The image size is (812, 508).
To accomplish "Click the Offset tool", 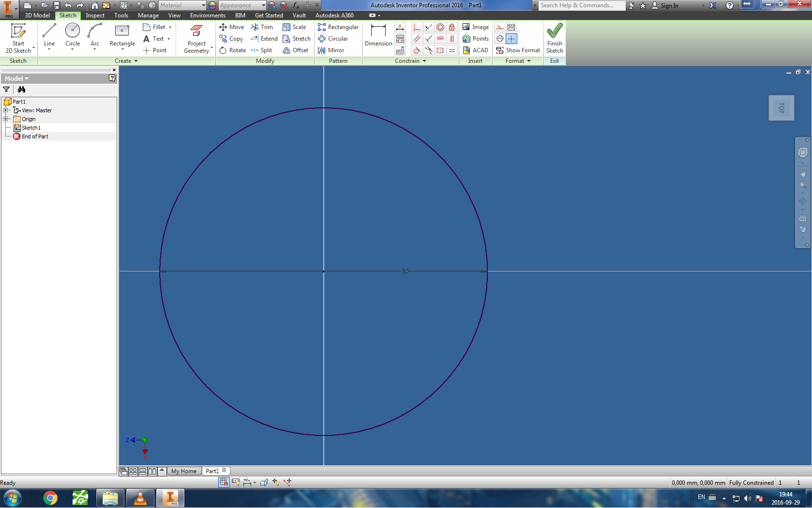I will click(296, 50).
